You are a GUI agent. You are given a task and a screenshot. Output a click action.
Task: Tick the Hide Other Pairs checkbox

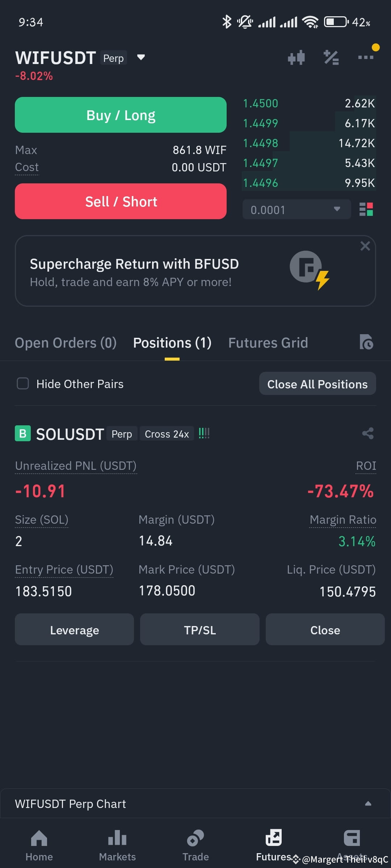coord(23,383)
